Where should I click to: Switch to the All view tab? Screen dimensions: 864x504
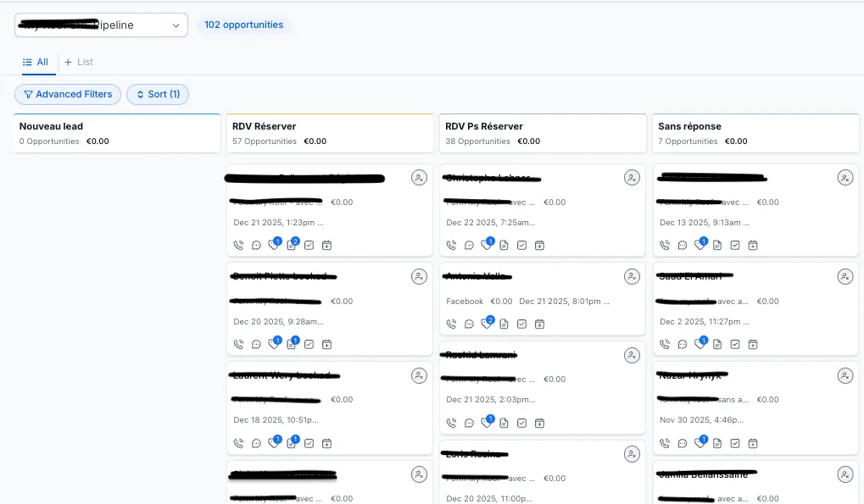(36, 62)
